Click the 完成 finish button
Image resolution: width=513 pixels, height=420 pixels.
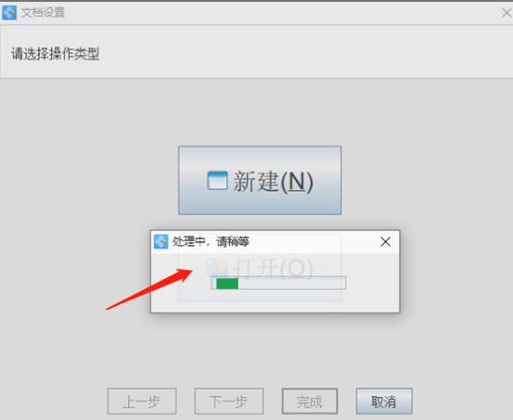tap(310, 401)
